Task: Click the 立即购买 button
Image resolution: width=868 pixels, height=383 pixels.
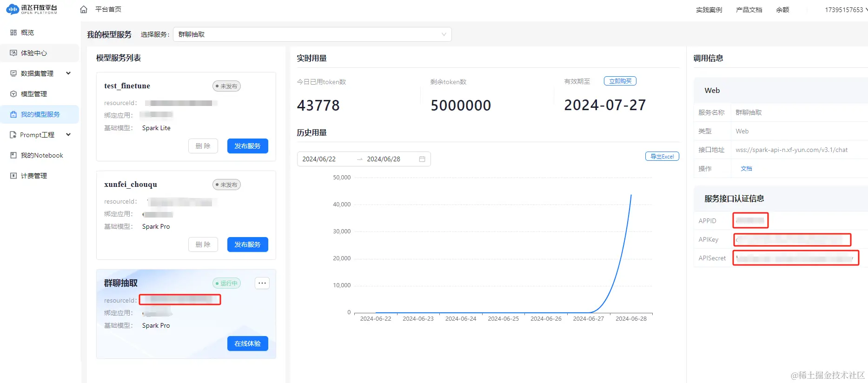Action: tap(620, 81)
